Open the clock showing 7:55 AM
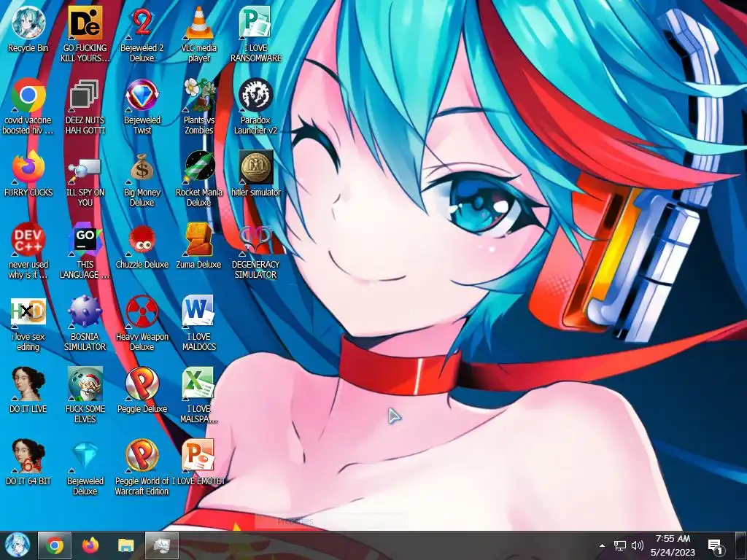The height and width of the screenshot is (560, 747). point(673,545)
